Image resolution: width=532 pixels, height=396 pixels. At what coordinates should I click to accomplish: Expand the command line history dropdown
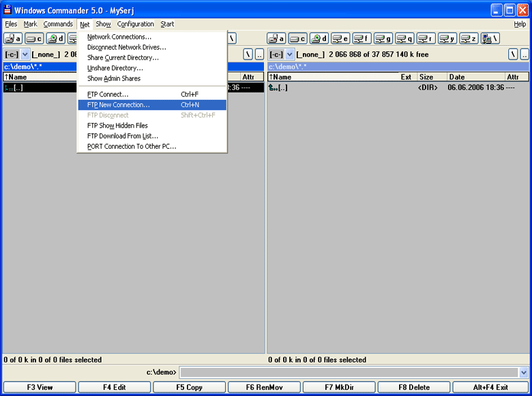tap(524, 372)
